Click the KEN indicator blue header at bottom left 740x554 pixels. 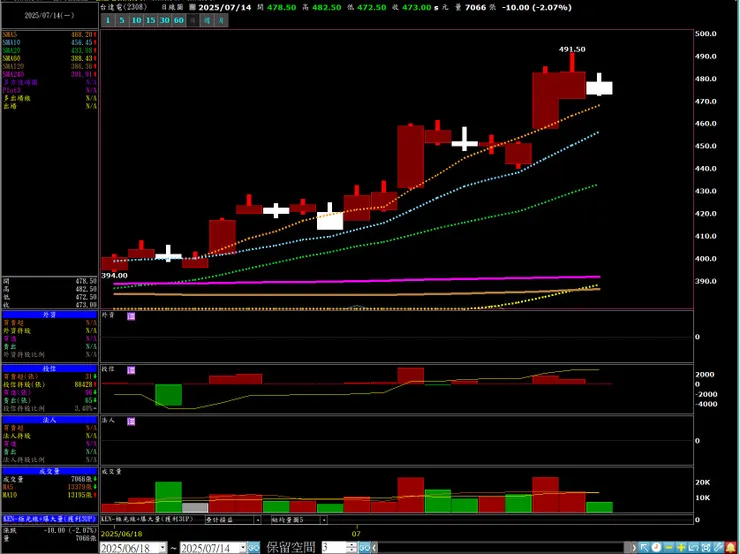pyautogui.click(x=50, y=519)
